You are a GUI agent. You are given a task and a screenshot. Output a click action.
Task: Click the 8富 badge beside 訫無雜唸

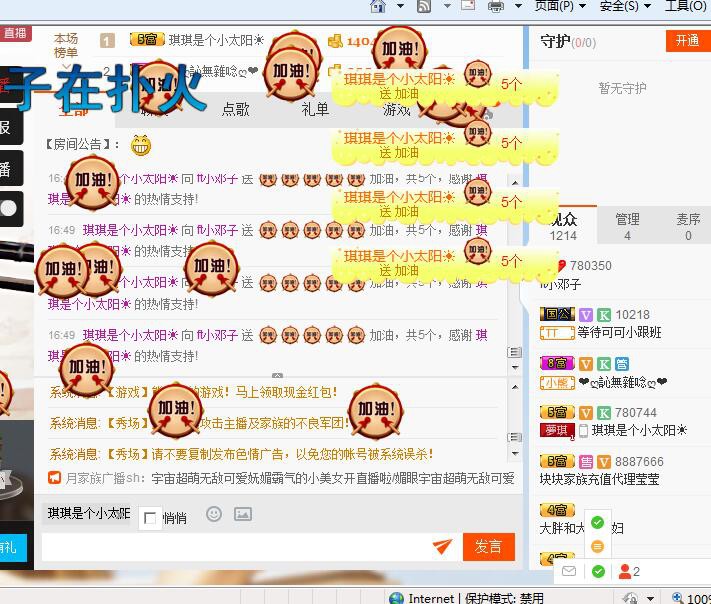click(x=557, y=363)
